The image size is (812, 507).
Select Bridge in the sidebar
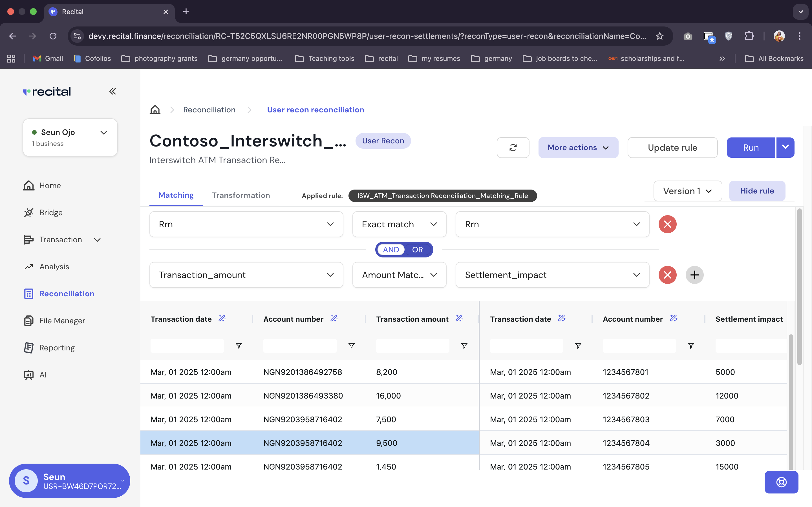51,213
